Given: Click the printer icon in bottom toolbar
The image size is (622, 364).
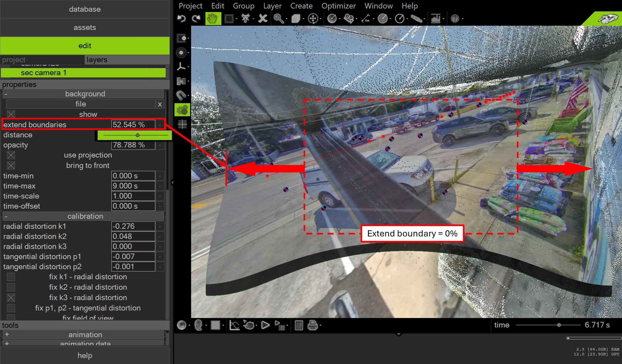Looking at the screenshot, I should (x=312, y=325).
